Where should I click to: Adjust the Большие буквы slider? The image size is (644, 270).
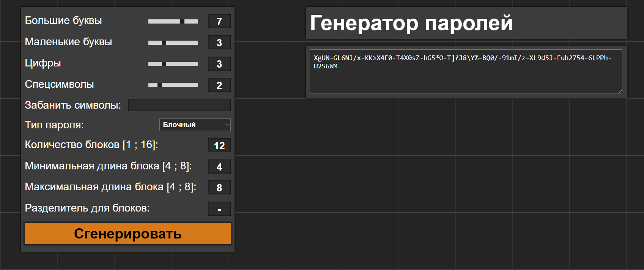pos(173,22)
